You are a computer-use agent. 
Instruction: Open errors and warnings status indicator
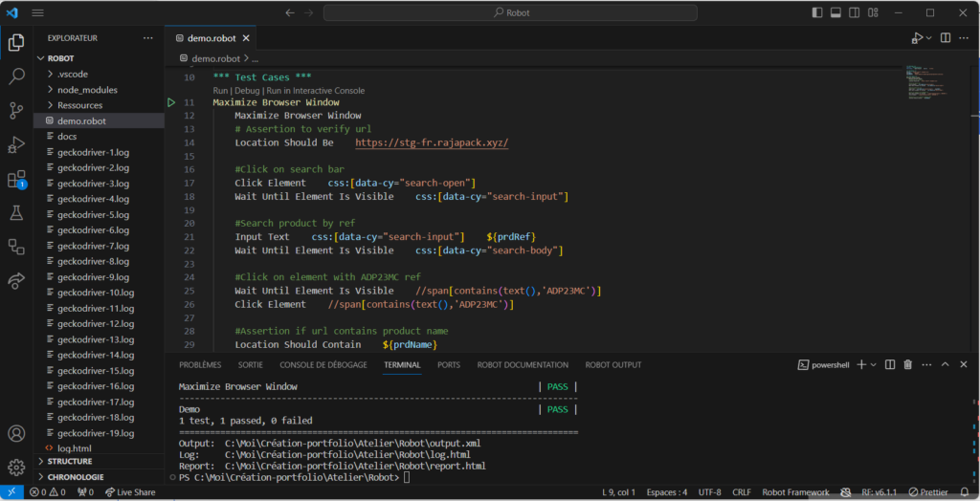[x=48, y=492]
